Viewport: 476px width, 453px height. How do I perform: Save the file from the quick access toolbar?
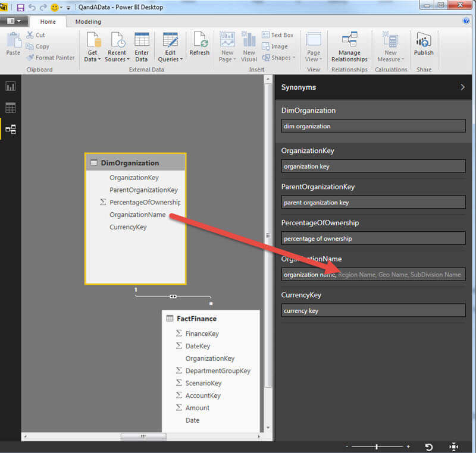20,7
